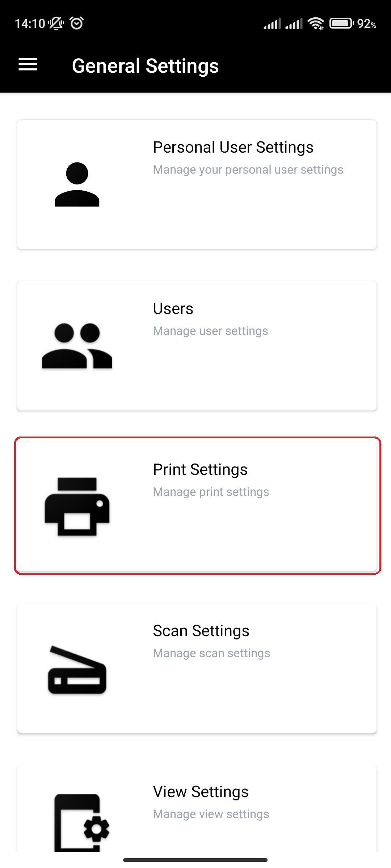The height and width of the screenshot is (868, 391).
Task: Tap the Wi-Fi status icon
Action: [316, 24]
